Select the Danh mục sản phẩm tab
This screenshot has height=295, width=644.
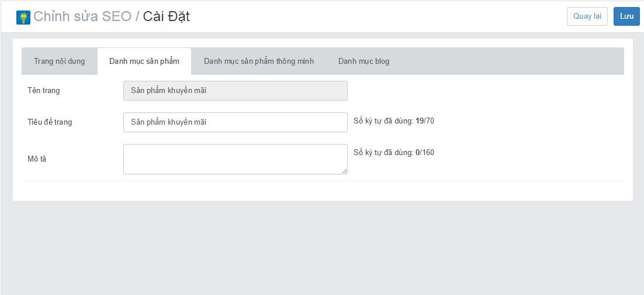tap(144, 61)
